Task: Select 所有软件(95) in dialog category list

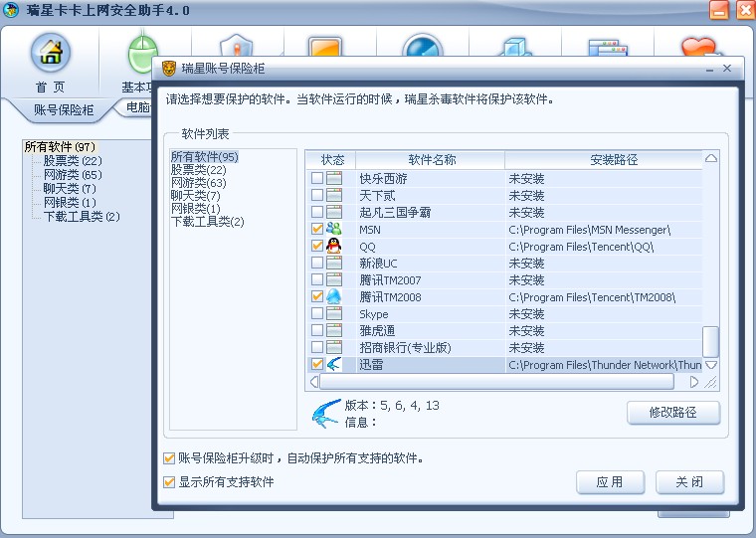Action: pyautogui.click(x=205, y=157)
